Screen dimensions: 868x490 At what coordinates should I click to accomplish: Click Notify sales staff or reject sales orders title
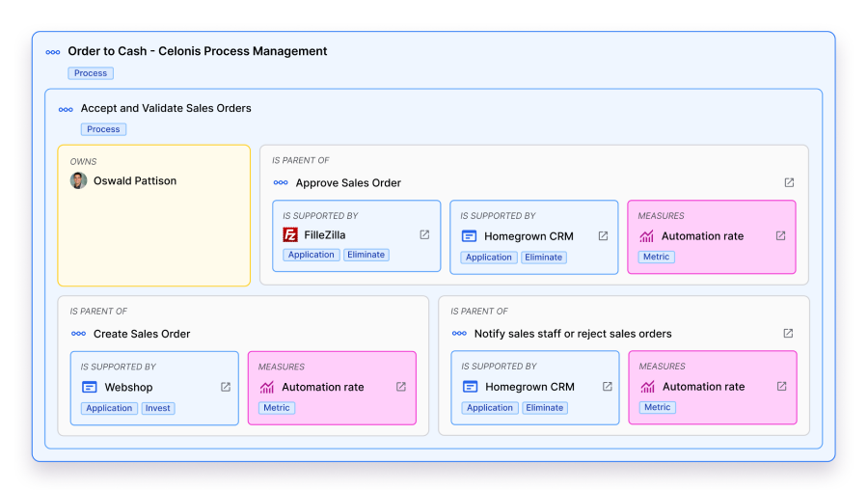click(573, 334)
